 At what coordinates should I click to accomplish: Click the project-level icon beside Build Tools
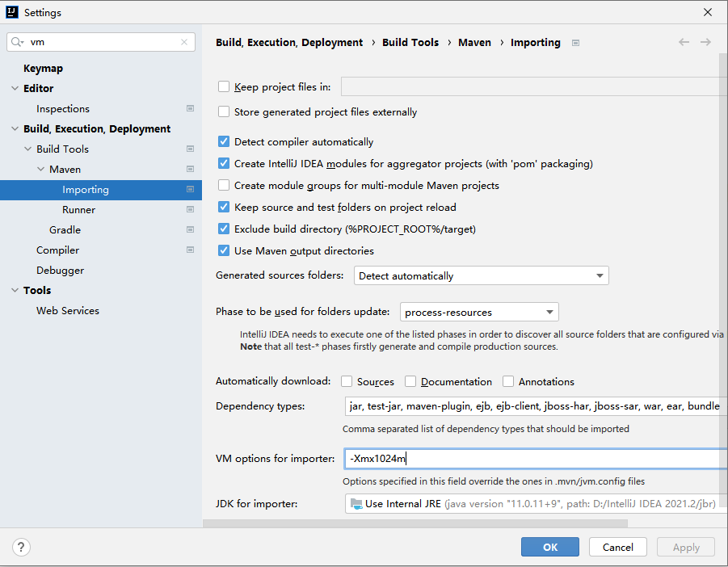[191, 149]
